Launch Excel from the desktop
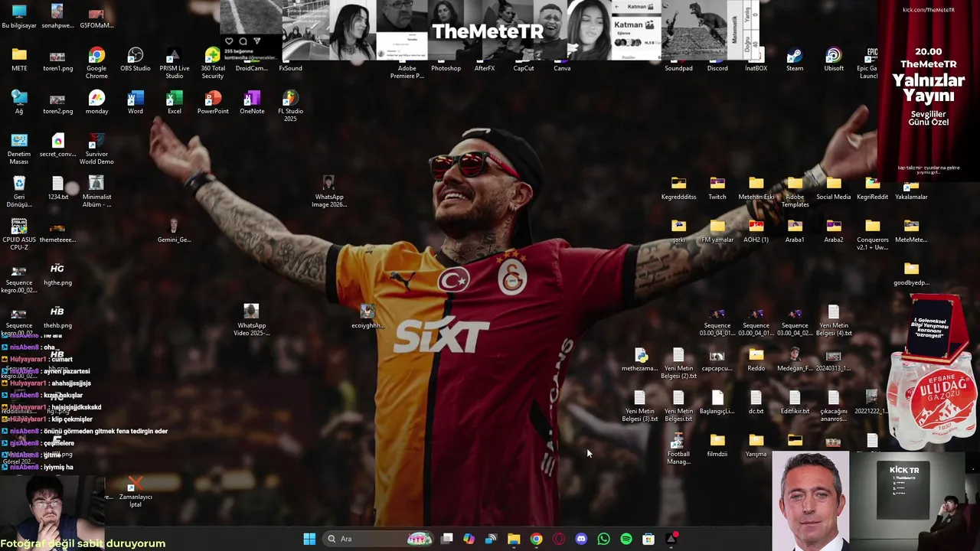Image resolution: width=980 pixels, height=551 pixels. [175, 102]
